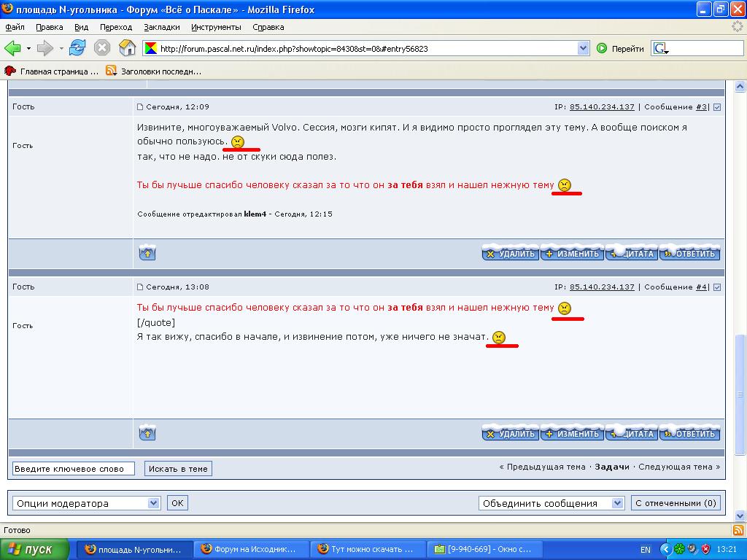Open the Закладки menu

pyautogui.click(x=161, y=27)
